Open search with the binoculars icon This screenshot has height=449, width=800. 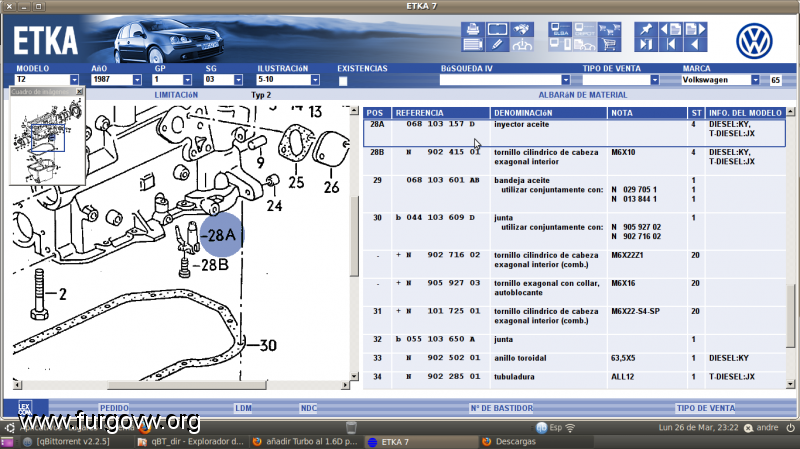pyautogui.click(x=522, y=29)
